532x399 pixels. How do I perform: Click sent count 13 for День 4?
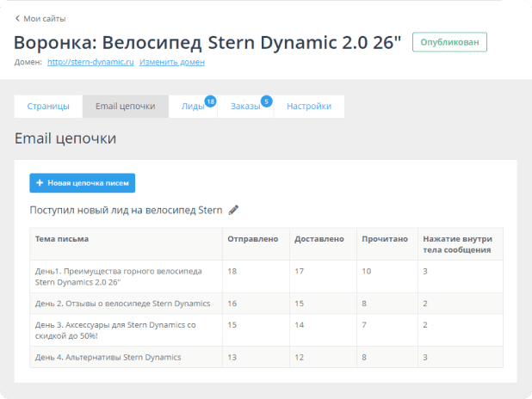[232, 358]
